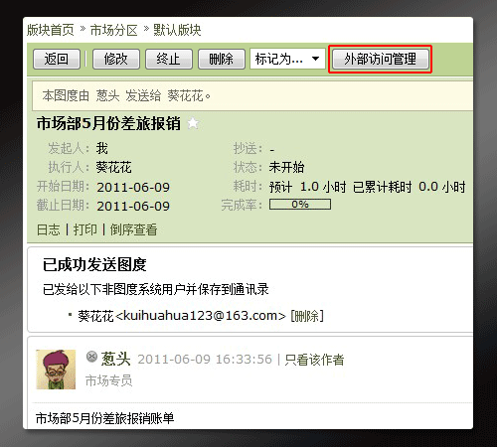Click the star icon beside the title

(193, 124)
